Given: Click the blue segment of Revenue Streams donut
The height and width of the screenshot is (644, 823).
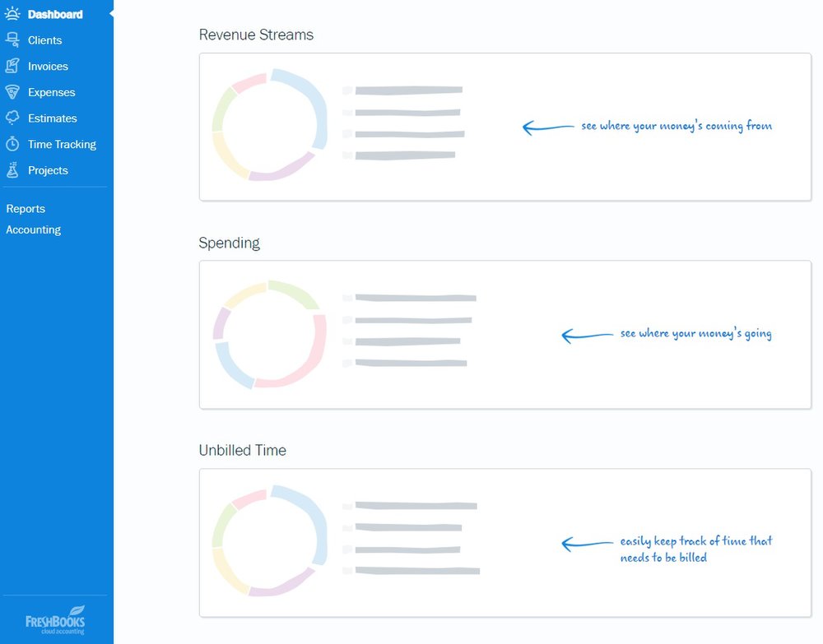Looking at the screenshot, I should [318, 107].
